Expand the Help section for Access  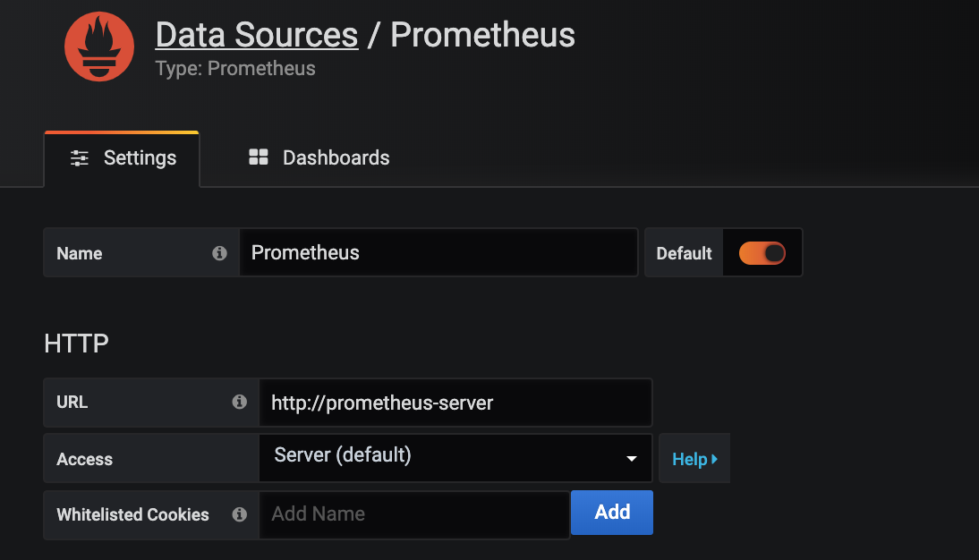pos(694,459)
